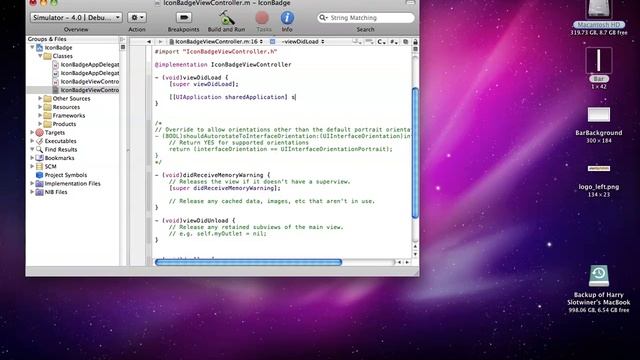Expand the Products group
Viewport: 640px width, 360px height.
point(40,124)
